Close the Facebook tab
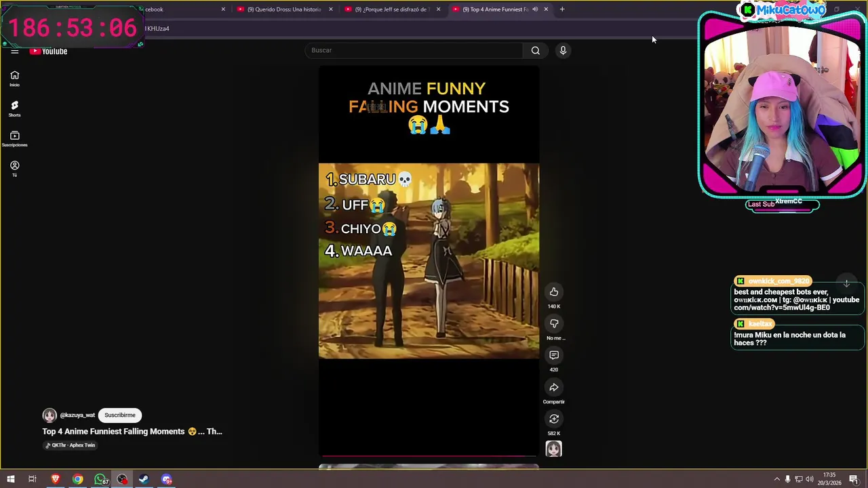 (223, 9)
